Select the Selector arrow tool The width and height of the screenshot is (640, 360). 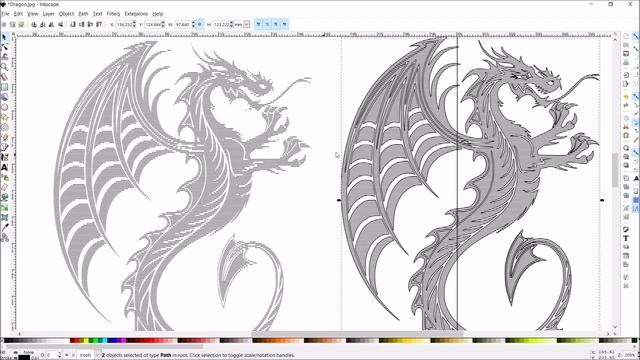point(4,37)
